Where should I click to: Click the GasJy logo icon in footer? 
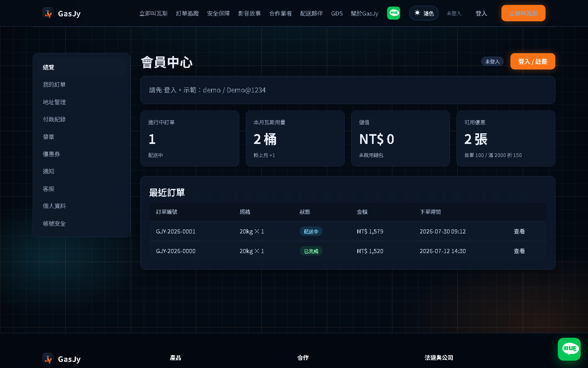(48, 359)
